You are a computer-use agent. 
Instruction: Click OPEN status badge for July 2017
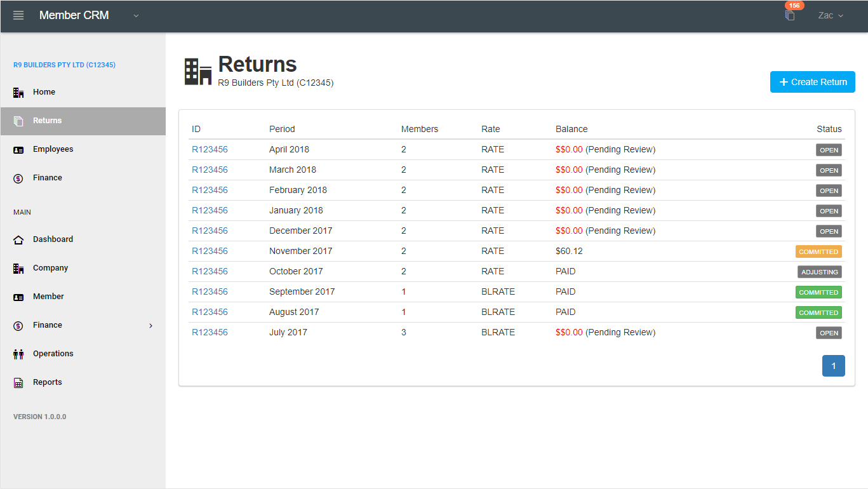(829, 333)
